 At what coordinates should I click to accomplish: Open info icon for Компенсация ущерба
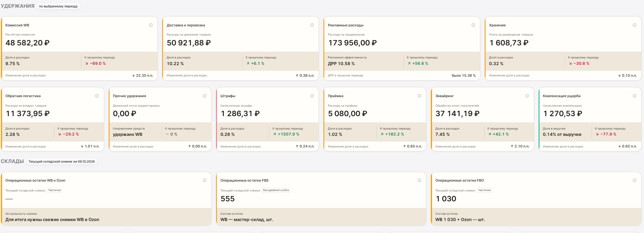(634, 96)
